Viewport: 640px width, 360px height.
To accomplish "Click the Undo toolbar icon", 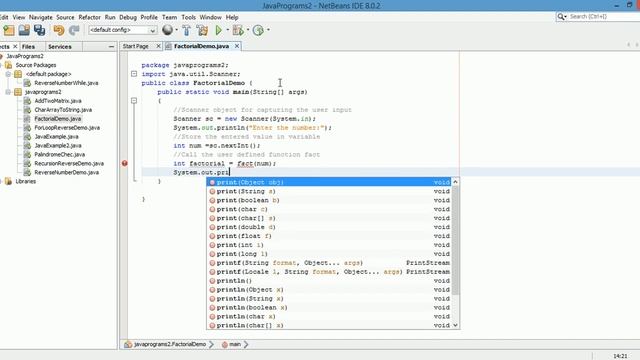I will (59, 30).
